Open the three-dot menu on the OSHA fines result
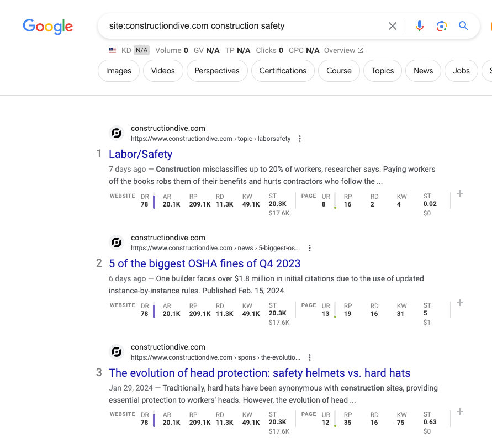Image resolution: width=492 pixels, height=448 pixels. (309, 248)
